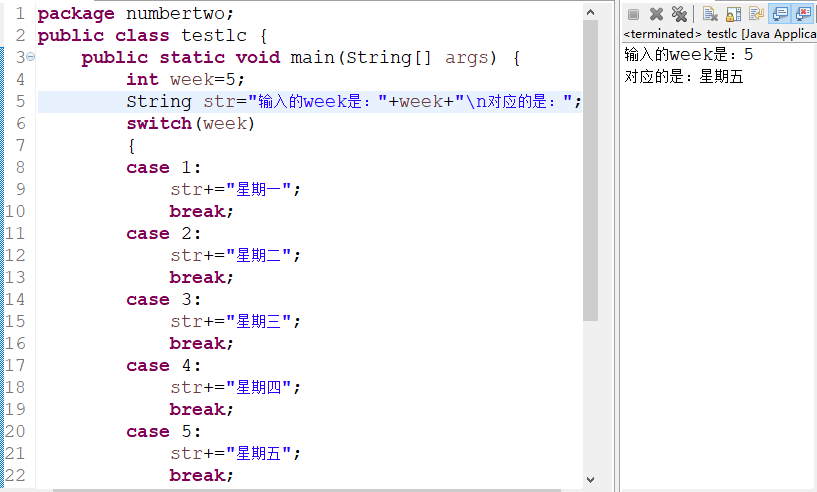Image resolution: width=817 pixels, height=492 pixels.
Task: Clear the console with the Clear Console icon
Action: click(x=710, y=14)
